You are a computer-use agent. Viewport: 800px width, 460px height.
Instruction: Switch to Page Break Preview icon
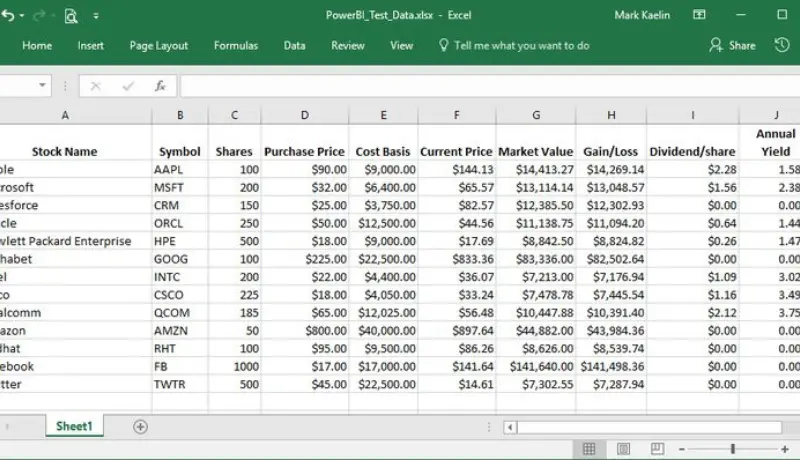click(657, 449)
